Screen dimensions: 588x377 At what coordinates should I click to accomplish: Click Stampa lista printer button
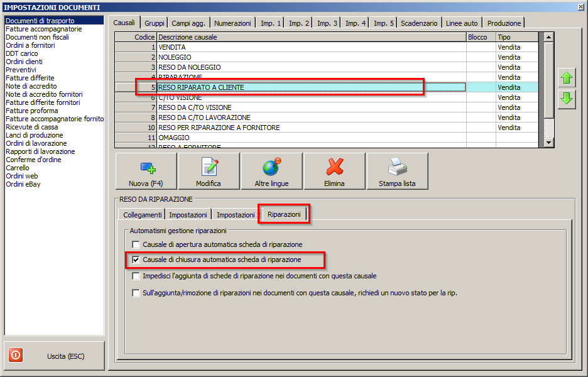397,171
